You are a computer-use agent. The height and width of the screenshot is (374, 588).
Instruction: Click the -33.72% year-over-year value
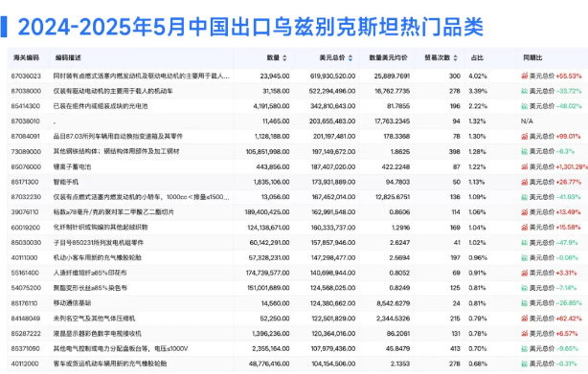tap(569, 91)
